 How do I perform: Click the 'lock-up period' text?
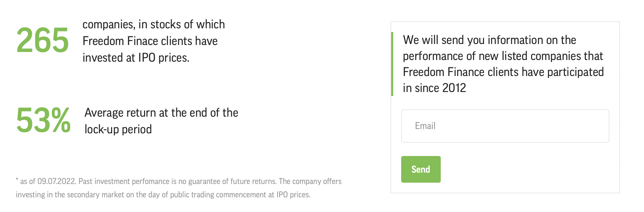pos(118,129)
